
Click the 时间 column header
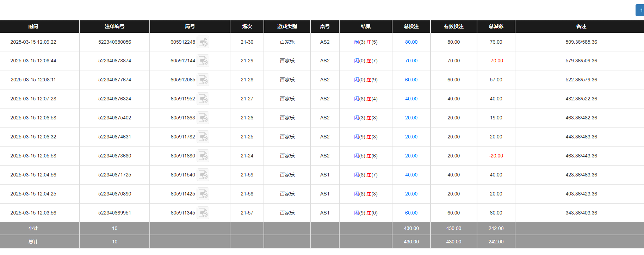click(x=33, y=26)
